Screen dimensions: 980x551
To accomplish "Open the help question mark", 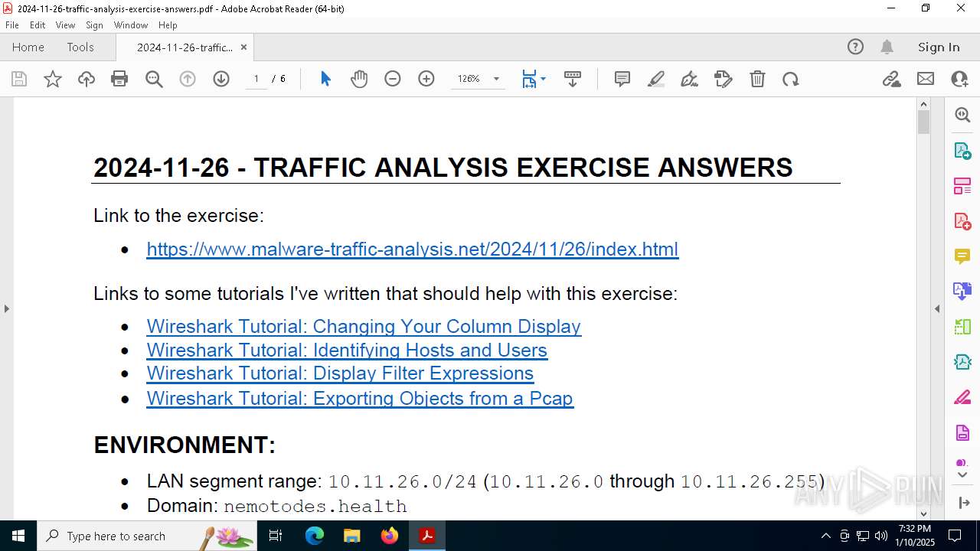I will [855, 47].
